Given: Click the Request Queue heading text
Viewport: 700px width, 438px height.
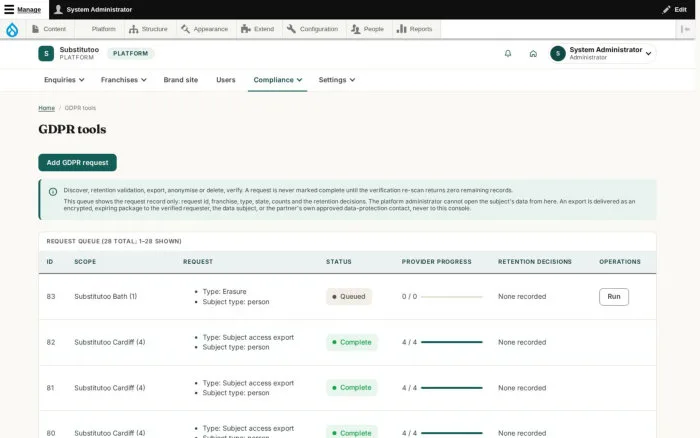Looking at the screenshot, I should tap(114, 241).
